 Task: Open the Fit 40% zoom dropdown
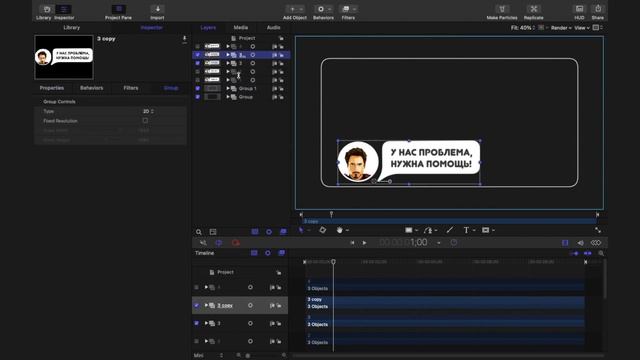tap(523, 28)
